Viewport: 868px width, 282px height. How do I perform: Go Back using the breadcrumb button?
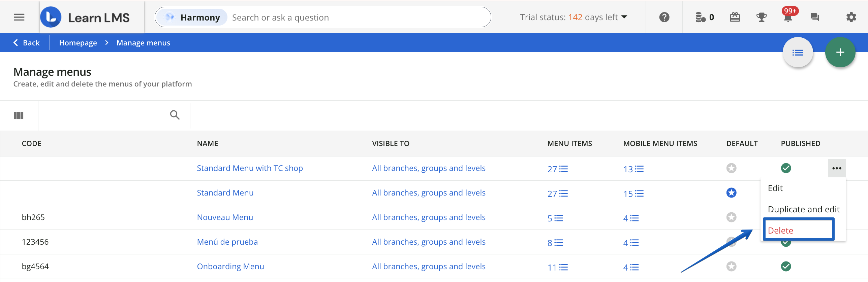pyautogui.click(x=27, y=43)
